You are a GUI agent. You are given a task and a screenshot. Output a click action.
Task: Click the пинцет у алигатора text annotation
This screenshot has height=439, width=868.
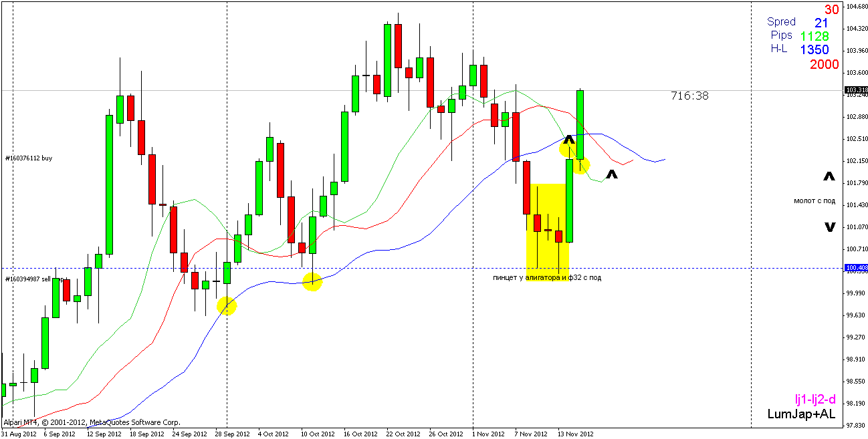[546, 277]
